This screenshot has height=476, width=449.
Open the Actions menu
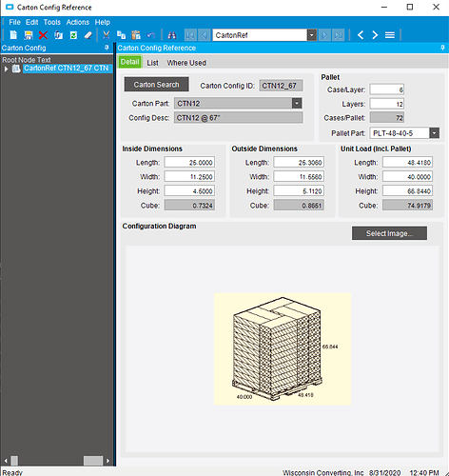point(78,22)
